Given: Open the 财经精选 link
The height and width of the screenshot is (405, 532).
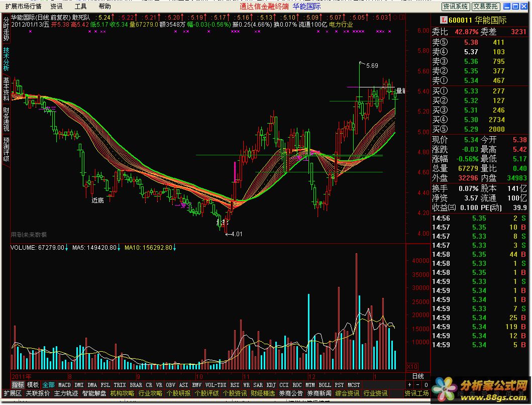Looking at the screenshot, I should point(263,393).
